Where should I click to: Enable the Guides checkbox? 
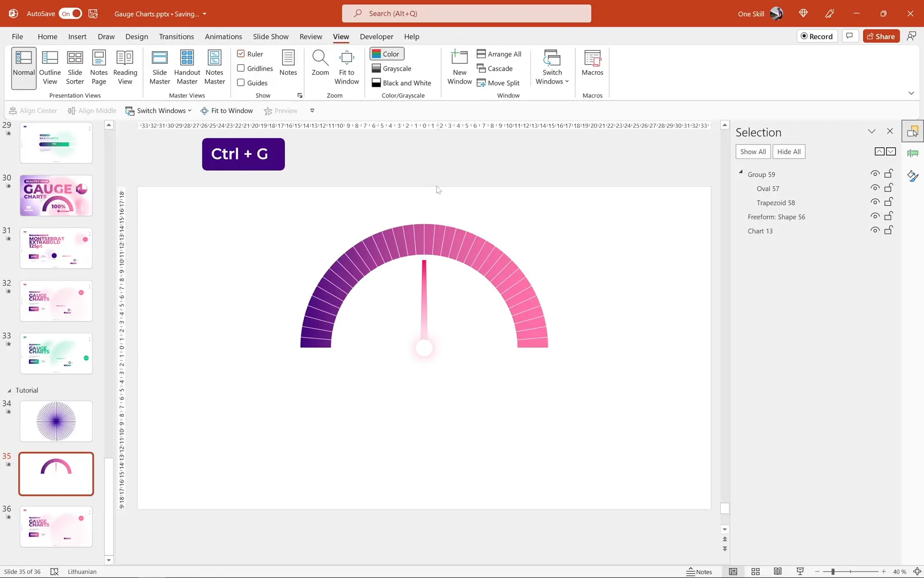[x=241, y=82]
